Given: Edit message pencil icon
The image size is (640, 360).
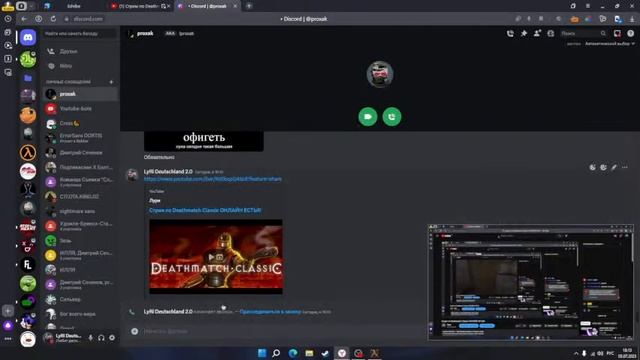Looking at the screenshot, I should tap(614, 167).
